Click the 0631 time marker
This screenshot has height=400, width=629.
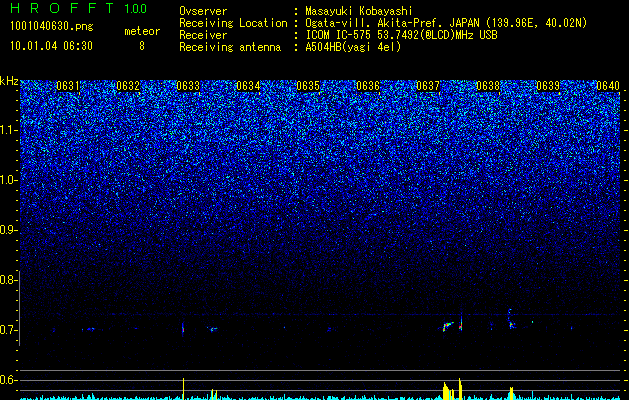tap(67, 86)
